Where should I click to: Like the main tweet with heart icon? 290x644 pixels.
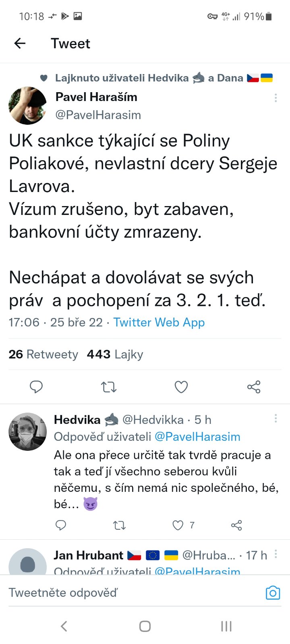[x=181, y=387]
